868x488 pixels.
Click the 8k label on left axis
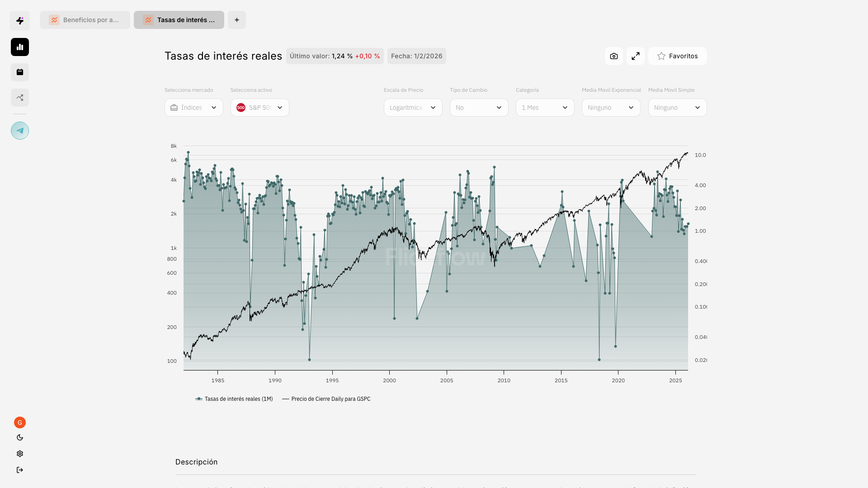point(174,146)
